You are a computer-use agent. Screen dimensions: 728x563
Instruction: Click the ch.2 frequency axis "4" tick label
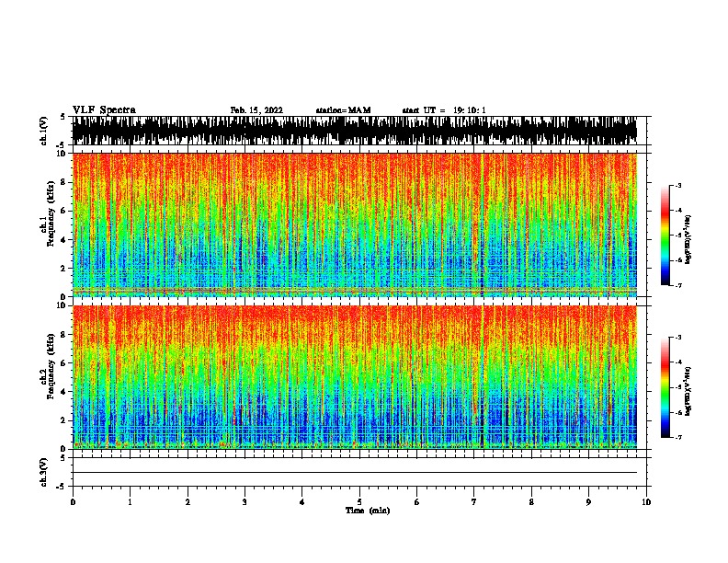(x=63, y=392)
